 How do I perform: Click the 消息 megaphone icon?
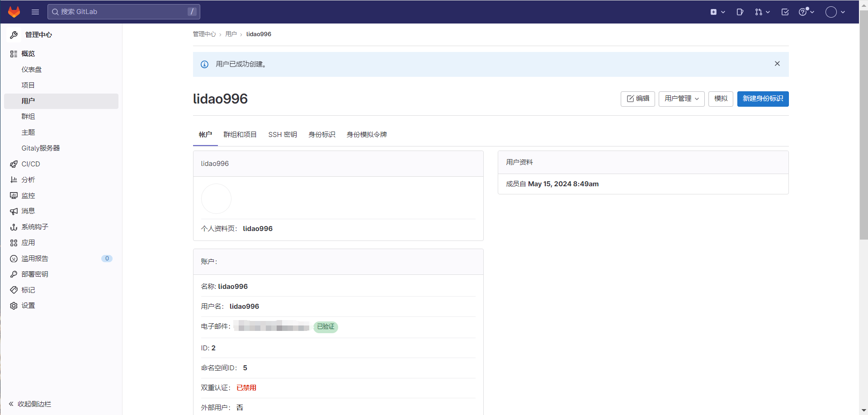point(14,211)
